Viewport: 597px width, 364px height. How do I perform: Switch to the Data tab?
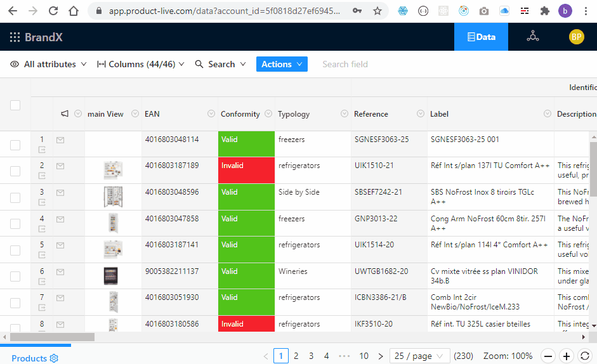[x=482, y=37]
